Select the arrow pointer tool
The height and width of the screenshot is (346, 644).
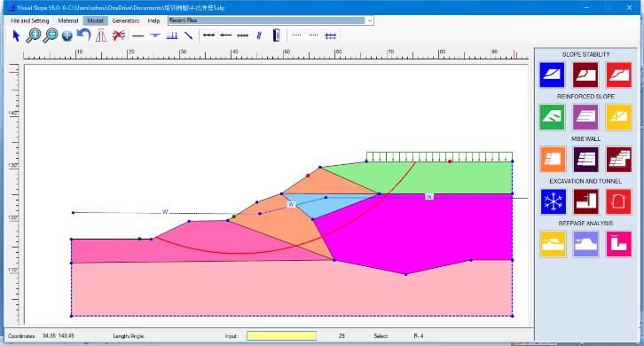tap(17, 35)
